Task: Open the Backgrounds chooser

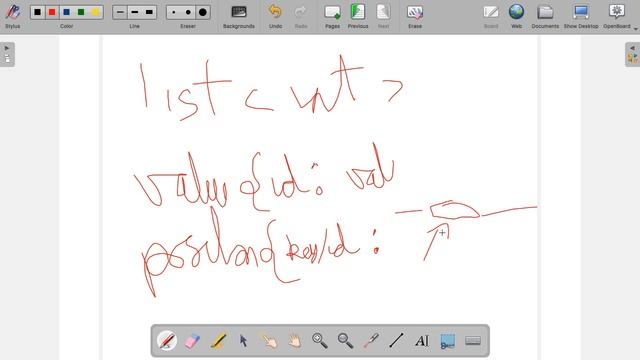Action: (x=239, y=16)
